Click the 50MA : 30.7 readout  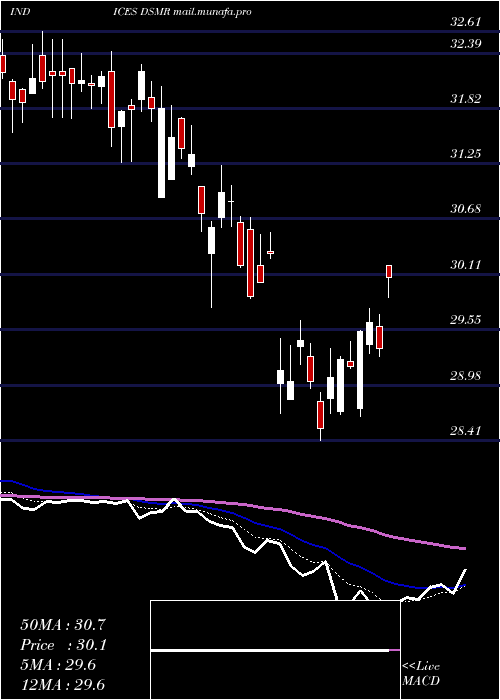(x=63, y=625)
